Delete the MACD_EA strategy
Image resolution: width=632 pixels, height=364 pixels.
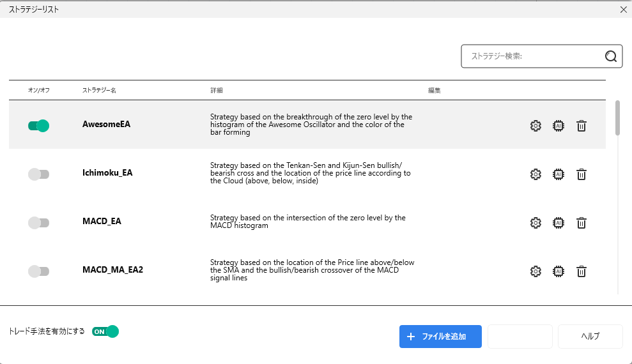(x=582, y=223)
